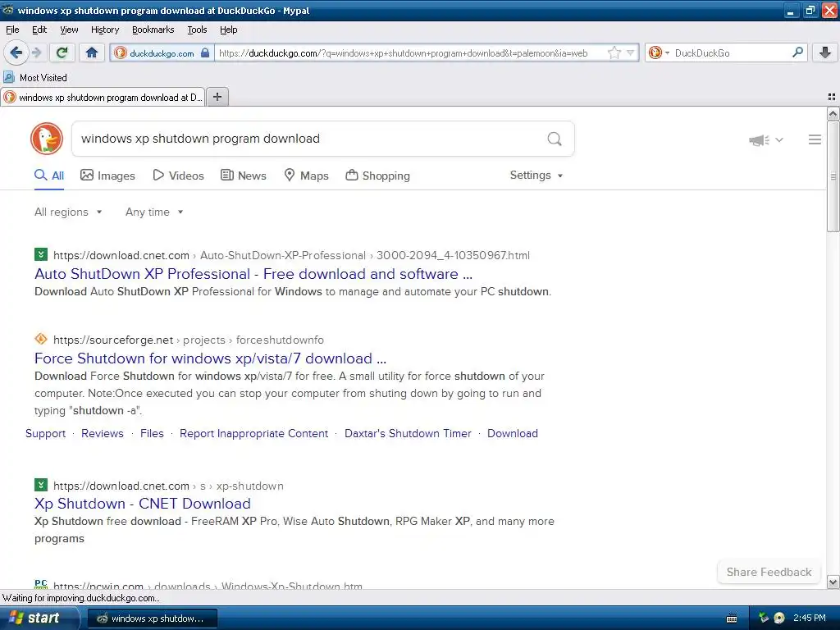Open the Download sublink under SourceForge result

point(513,433)
